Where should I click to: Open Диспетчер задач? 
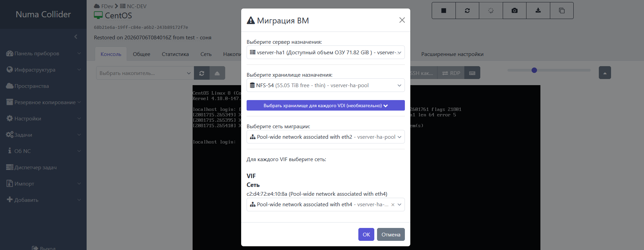(43, 167)
